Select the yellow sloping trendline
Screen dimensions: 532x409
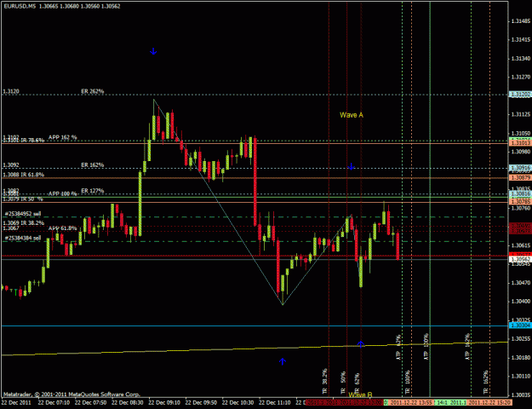click(255, 349)
